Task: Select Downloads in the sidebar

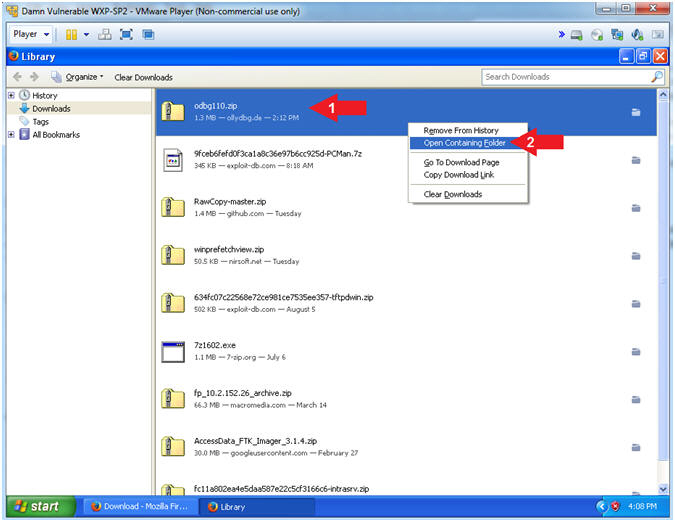Action: coord(51,108)
